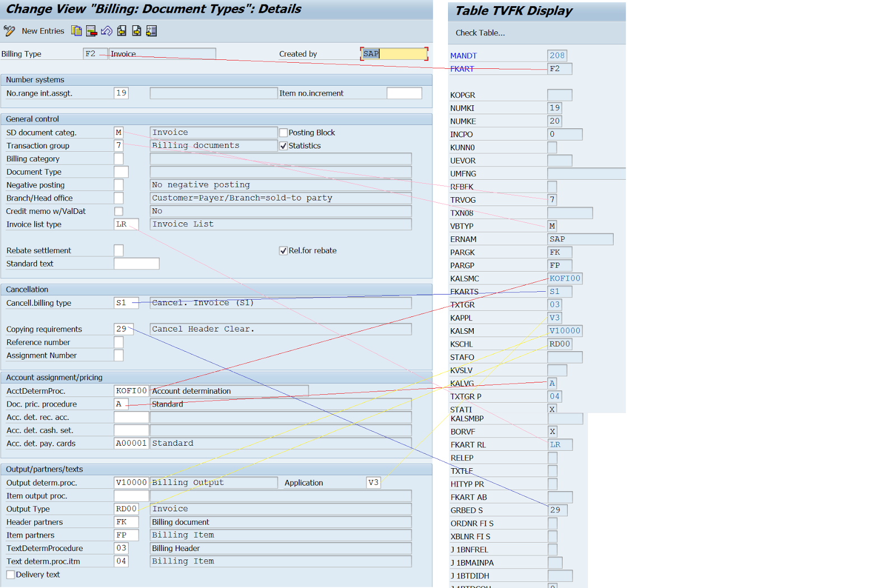This screenshot has width=896, height=588.
Task: Click the Undo Change arrow icon
Action: (x=106, y=31)
